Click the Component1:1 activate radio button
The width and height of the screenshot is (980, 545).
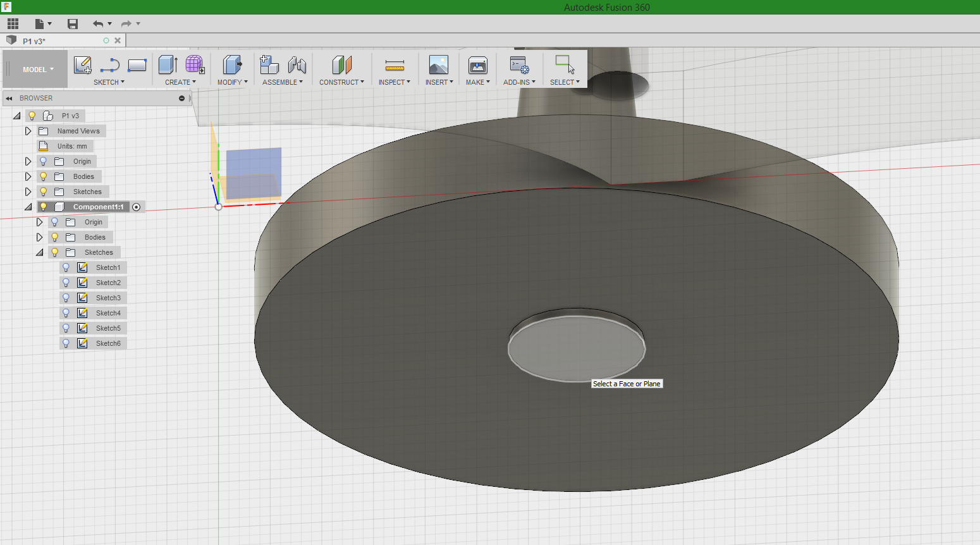coord(136,207)
